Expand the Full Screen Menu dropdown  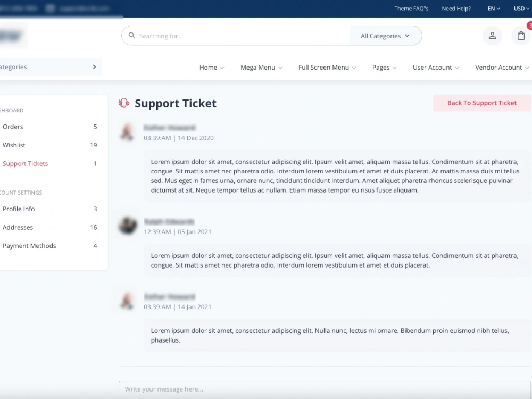(x=327, y=68)
